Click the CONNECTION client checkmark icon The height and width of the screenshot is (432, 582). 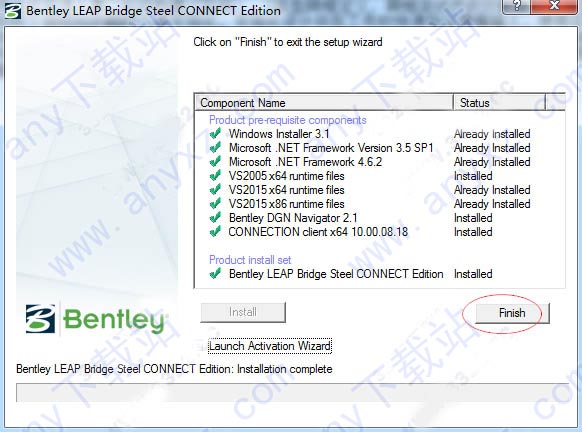[x=215, y=232]
